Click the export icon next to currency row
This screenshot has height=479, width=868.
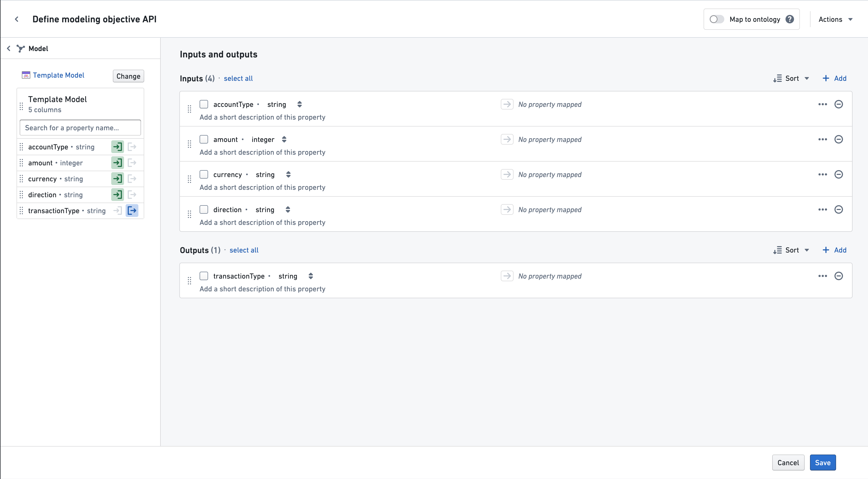pyautogui.click(x=132, y=178)
